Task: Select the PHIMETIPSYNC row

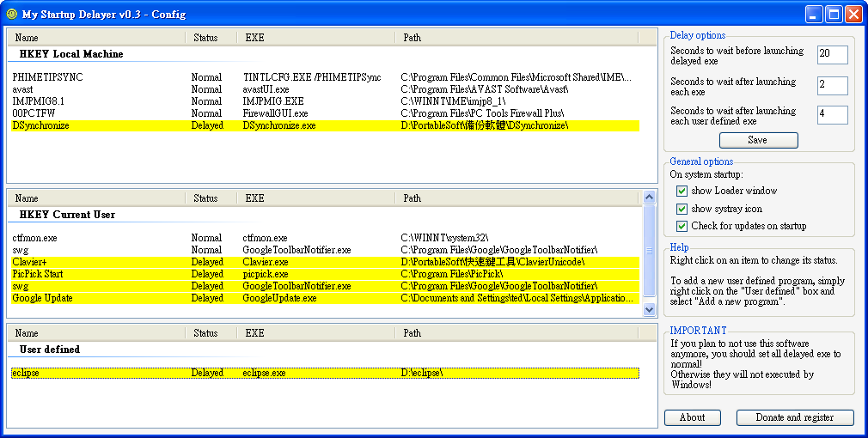Action: [326, 77]
